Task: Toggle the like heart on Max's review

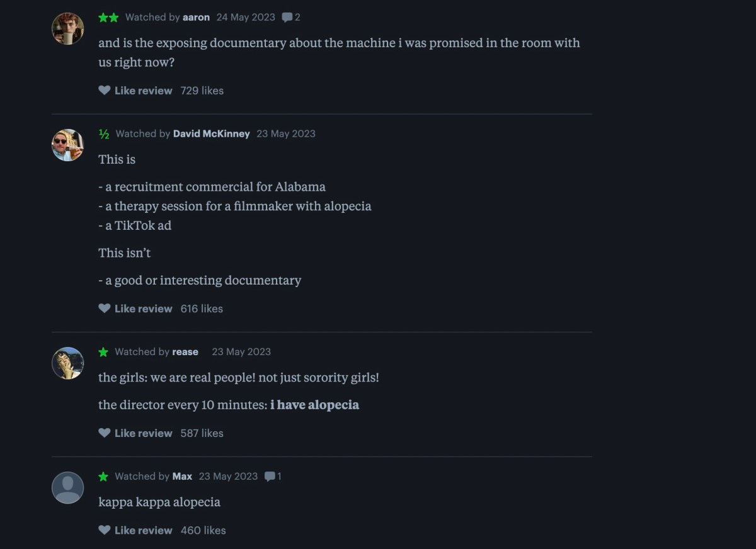Action: pyautogui.click(x=104, y=530)
